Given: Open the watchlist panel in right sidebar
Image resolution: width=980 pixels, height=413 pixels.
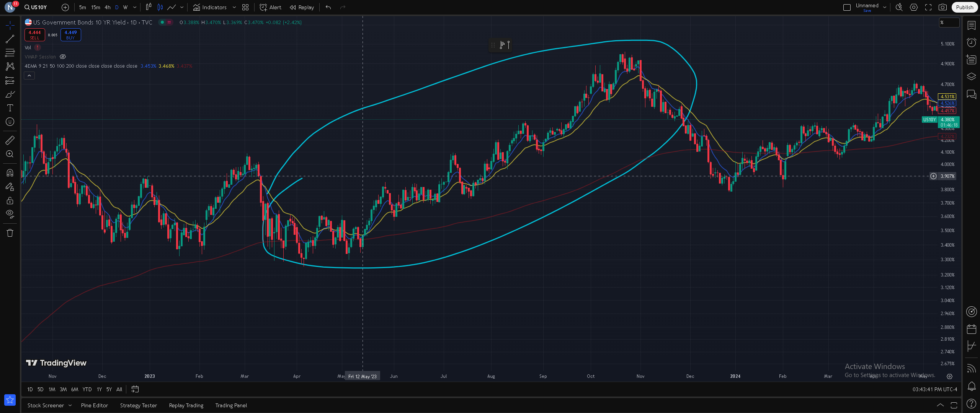Looking at the screenshot, I should pos(971,25).
